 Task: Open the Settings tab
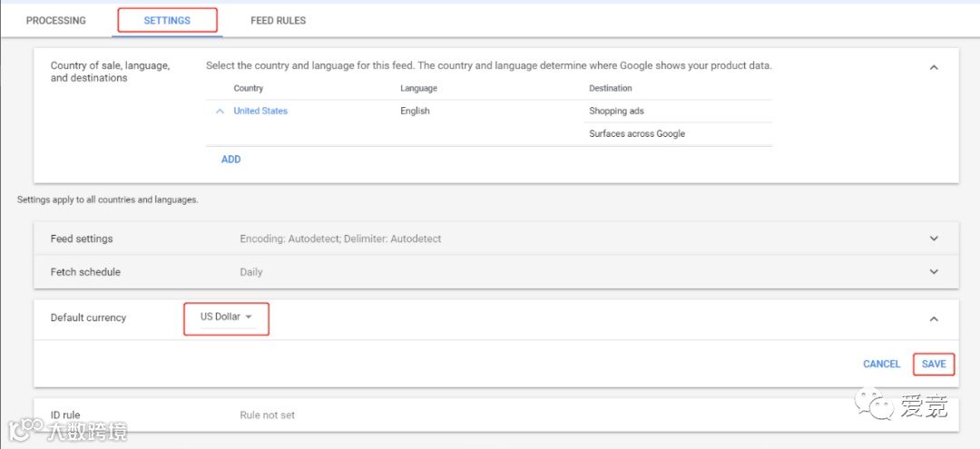(167, 21)
